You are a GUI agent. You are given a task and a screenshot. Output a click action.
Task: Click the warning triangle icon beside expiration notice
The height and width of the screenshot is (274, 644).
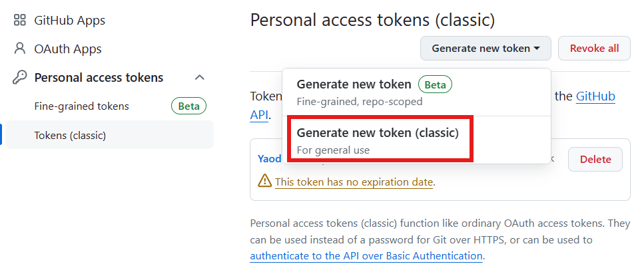tap(265, 181)
